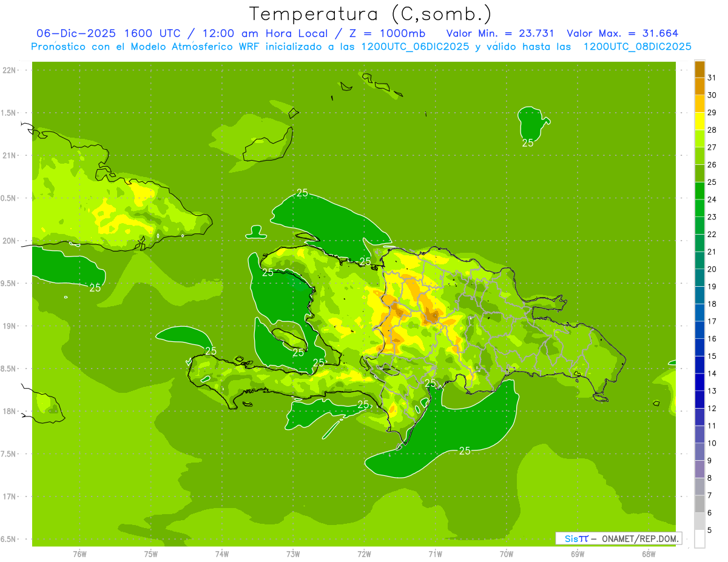
Task: Pick the purple legend swatch between 9 and 10
Action: (x=699, y=452)
